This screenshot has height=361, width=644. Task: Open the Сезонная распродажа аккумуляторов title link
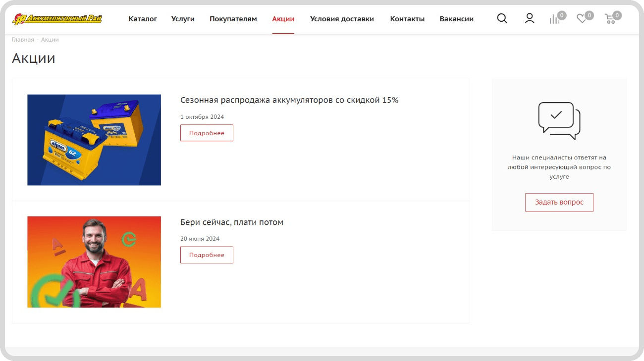289,100
